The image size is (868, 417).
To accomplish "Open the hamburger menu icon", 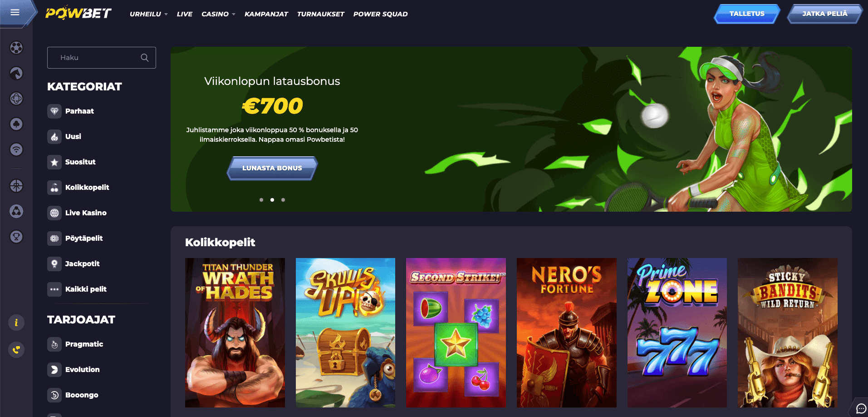I will (x=15, y=12).
